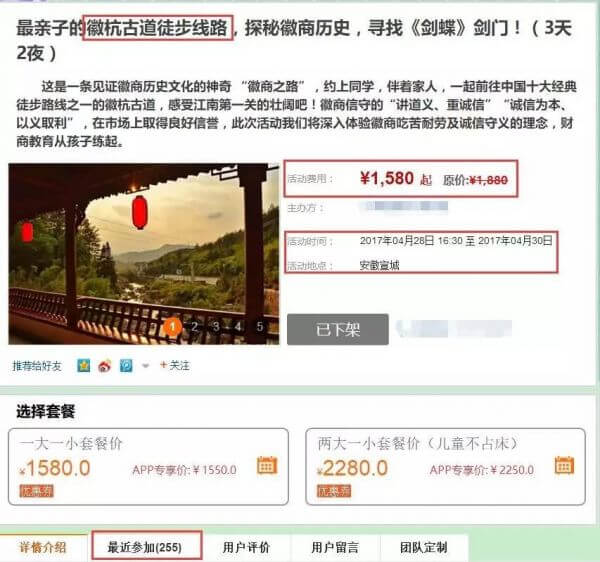Click the pavilion scenery photo

(144, 254)
